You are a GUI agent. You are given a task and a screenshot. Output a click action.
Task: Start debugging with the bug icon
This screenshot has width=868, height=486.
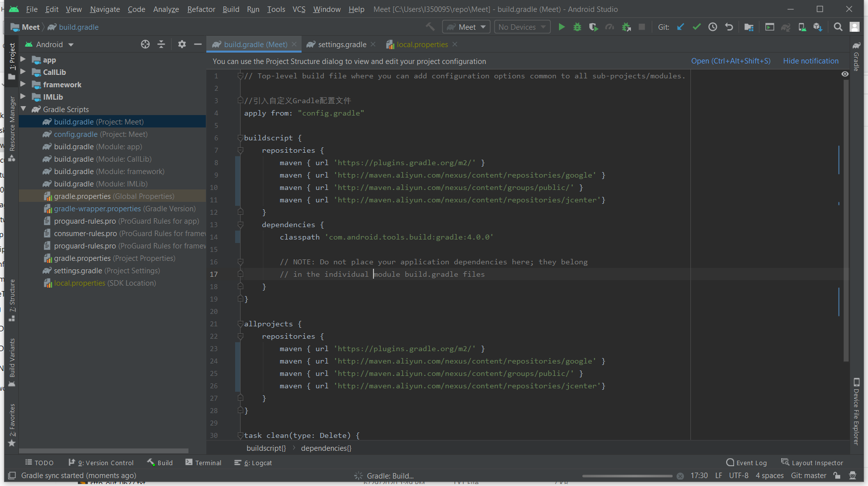coord(577,27)
